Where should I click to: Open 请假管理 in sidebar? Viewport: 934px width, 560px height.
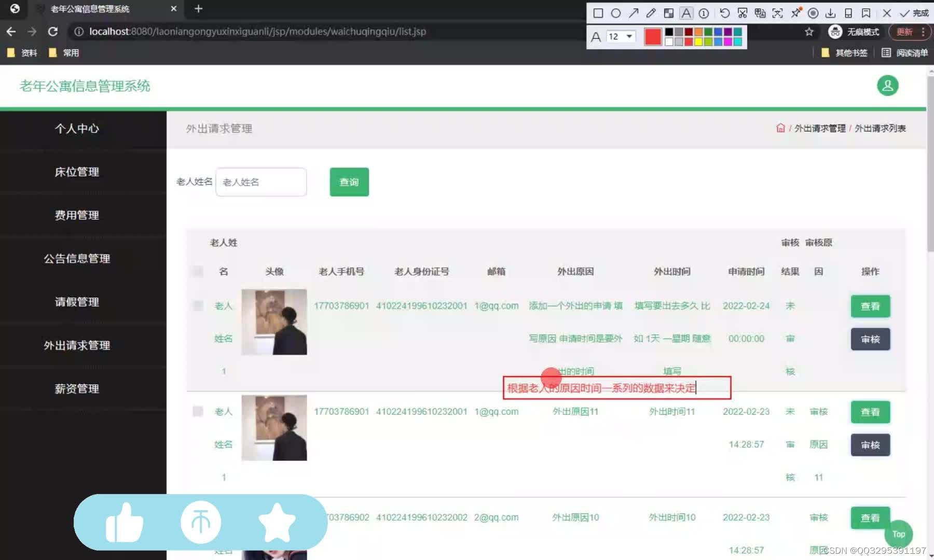(77, 302)
